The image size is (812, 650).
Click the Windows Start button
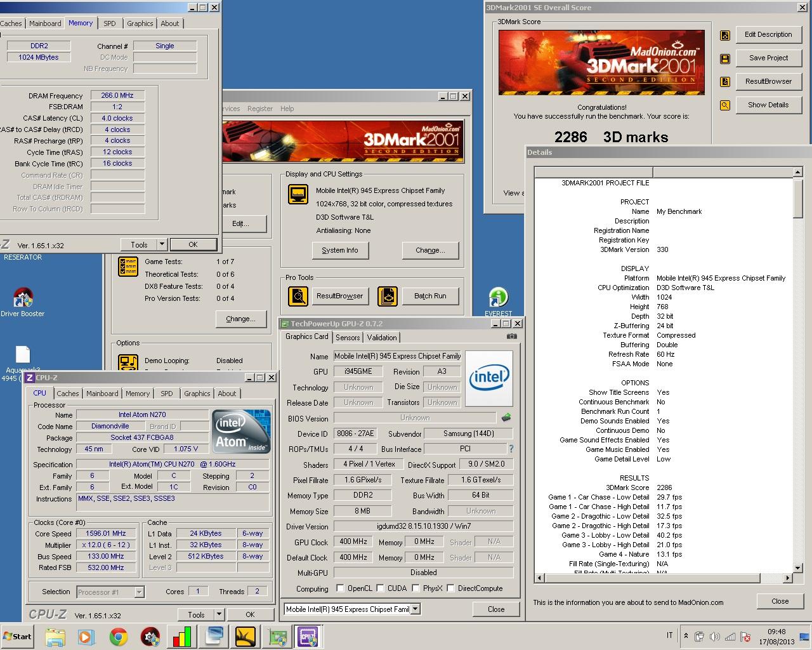pyautogui.click(x=18, y=637)
